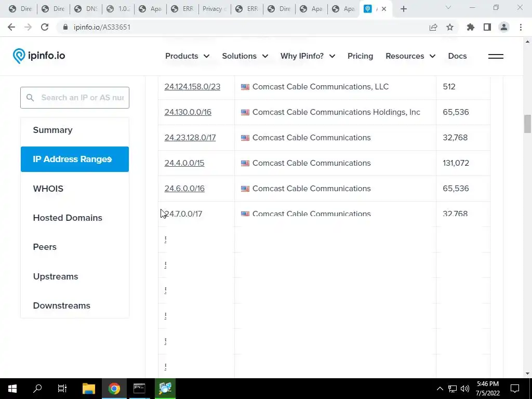This screenshot has height=399, width=532.
Task: Open Windows Start menu
Action: pos(12,389)
